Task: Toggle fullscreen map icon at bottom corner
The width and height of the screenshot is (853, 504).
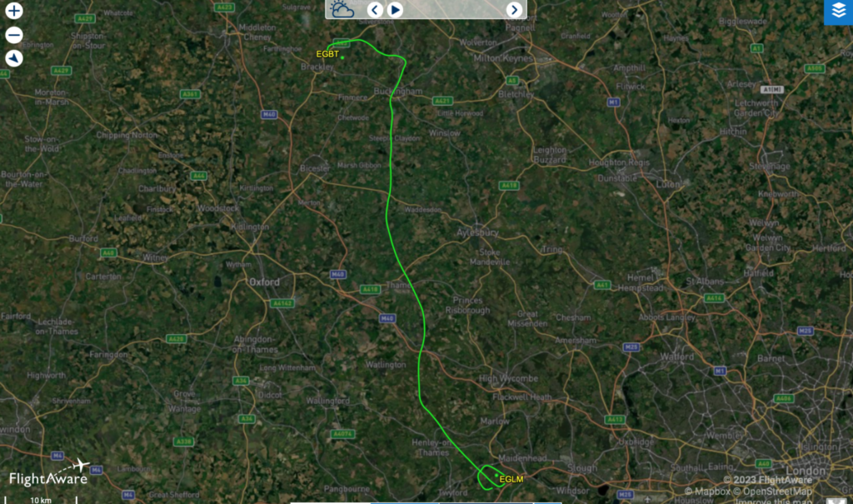Action: pyautogui.click(x=836, y=501)
